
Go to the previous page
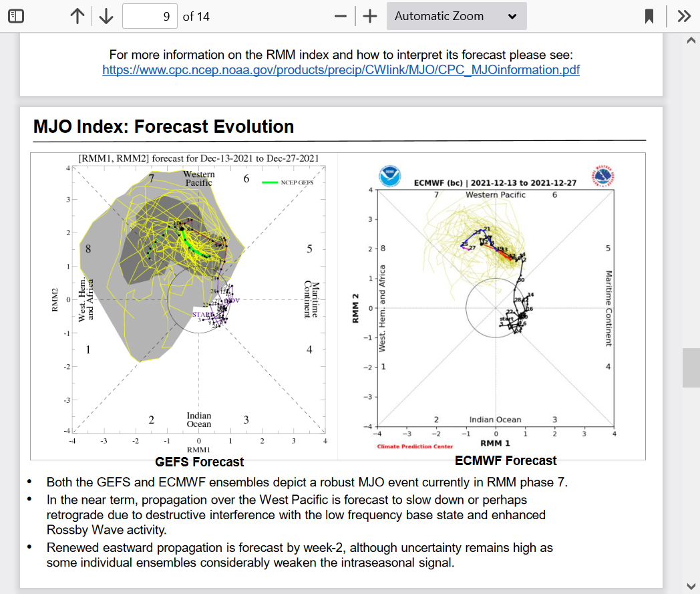coord(77,17)
